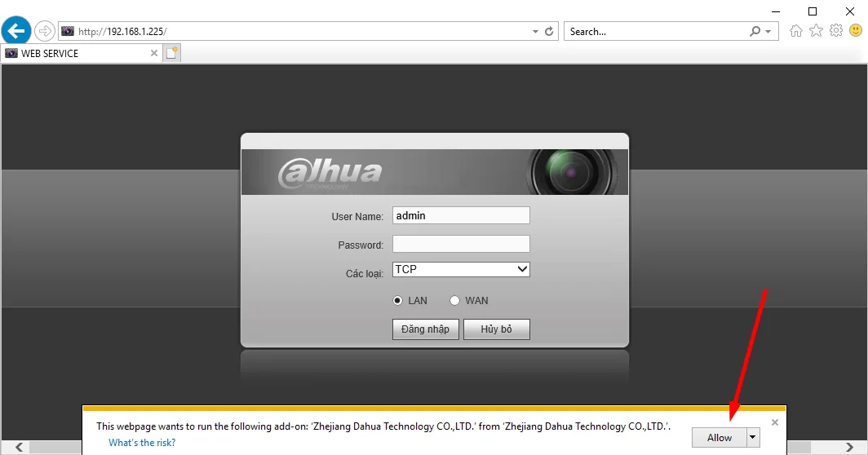Minimize the browser window
The image size is (868, 455).
[776, 11]
